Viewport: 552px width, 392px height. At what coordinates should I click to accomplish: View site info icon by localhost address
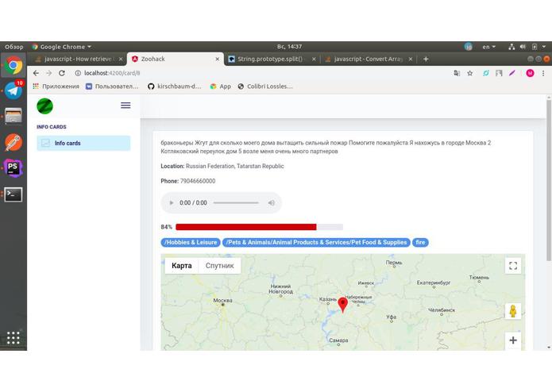78,73
